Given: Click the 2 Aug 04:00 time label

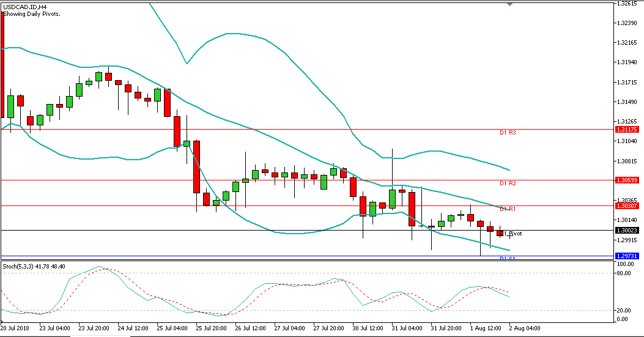Looking at the screenshot, I should [x=524, y=328].
